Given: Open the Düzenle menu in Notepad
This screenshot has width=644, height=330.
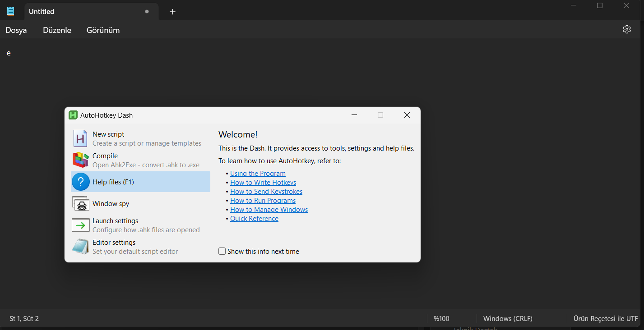Looking at the screenshot, I should (57, 30).
